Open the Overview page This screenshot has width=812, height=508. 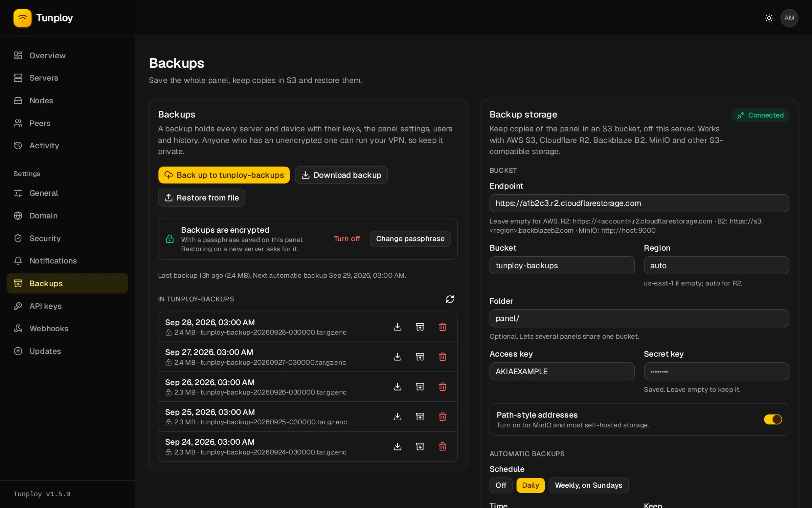67,55
